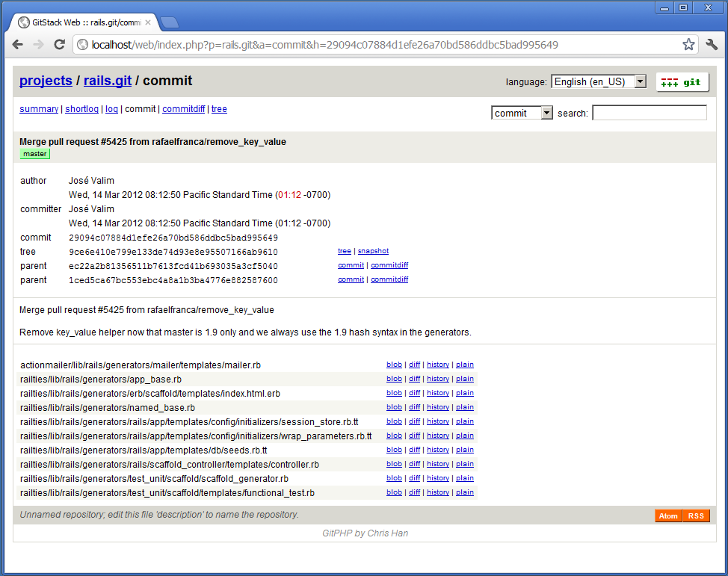728x576 pixels.
Task: Open a new browser tab
Action: [x=169, y=22]
